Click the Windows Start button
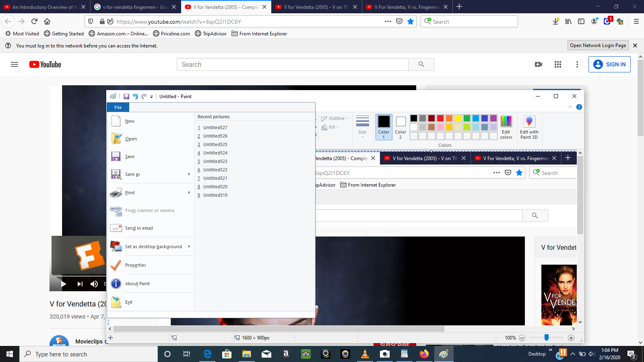644x362 pixels. pos(10,354)
